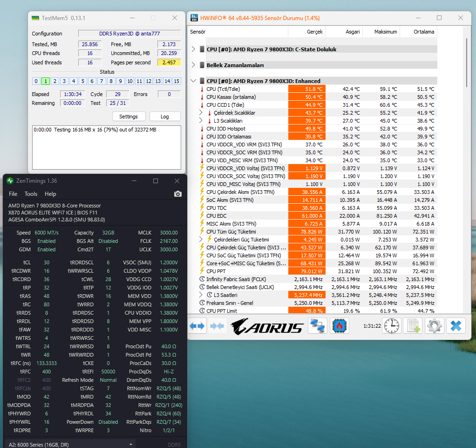The width and height of the screenshot is (476, 448).
Task: Select Bellek Denetleyici Saati (UCLK) row
Action: click(318, 287)
